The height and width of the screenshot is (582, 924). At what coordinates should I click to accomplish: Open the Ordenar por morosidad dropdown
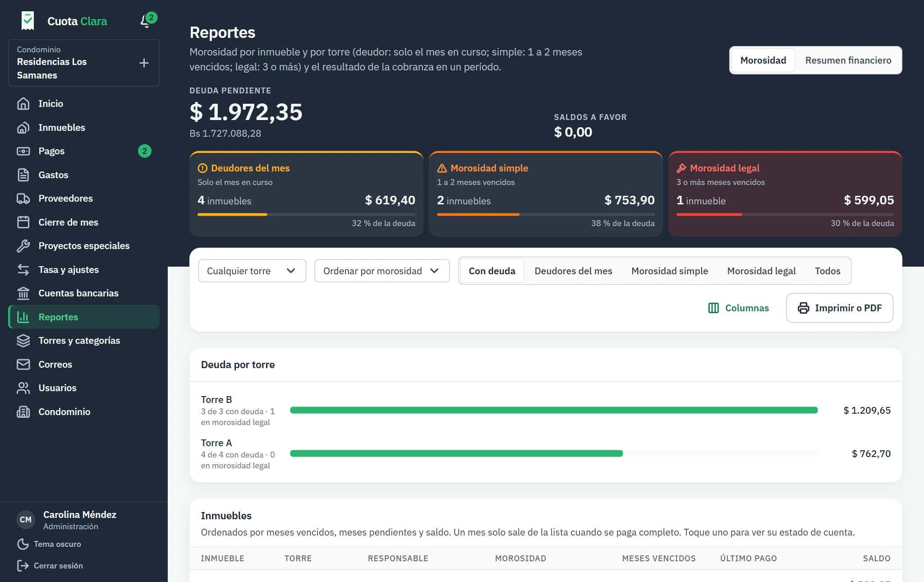(x=382, y=271)
